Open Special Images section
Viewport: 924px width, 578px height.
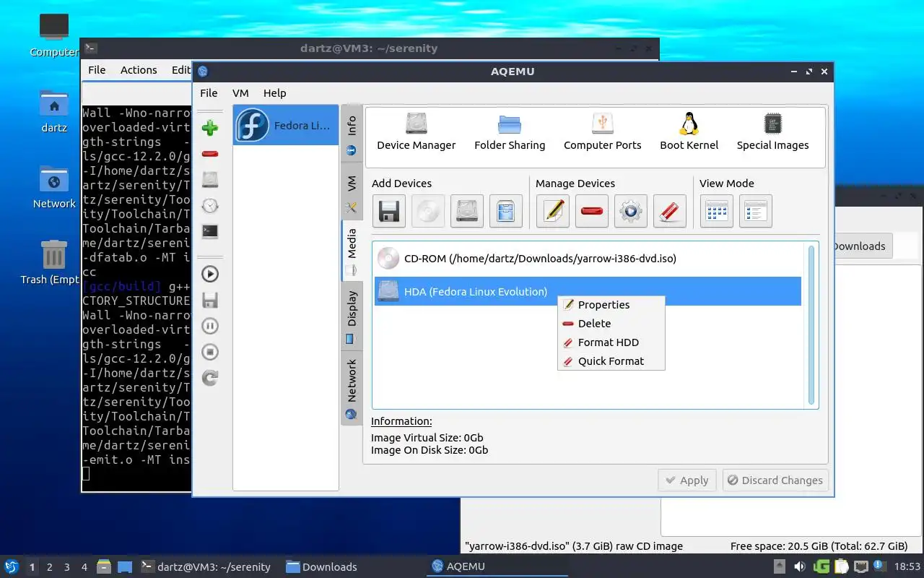pyautogui.click(x=772, y=131)
